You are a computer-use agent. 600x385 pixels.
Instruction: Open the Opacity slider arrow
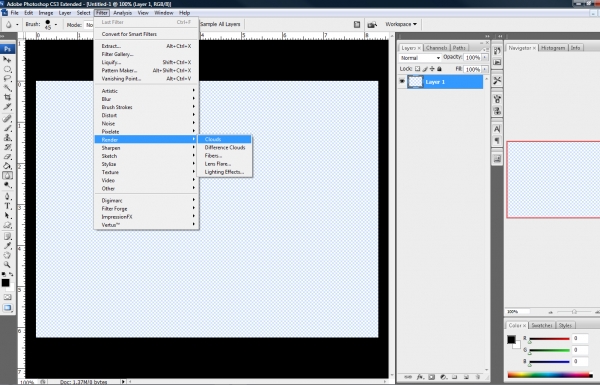tap(485, 57)
